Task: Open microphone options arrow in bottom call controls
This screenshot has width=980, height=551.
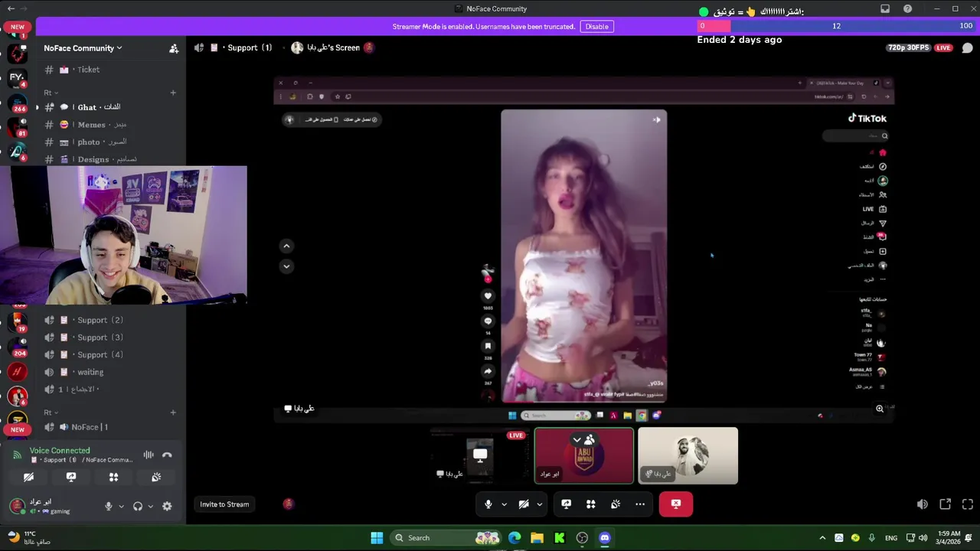Action: tap(504, 504)
